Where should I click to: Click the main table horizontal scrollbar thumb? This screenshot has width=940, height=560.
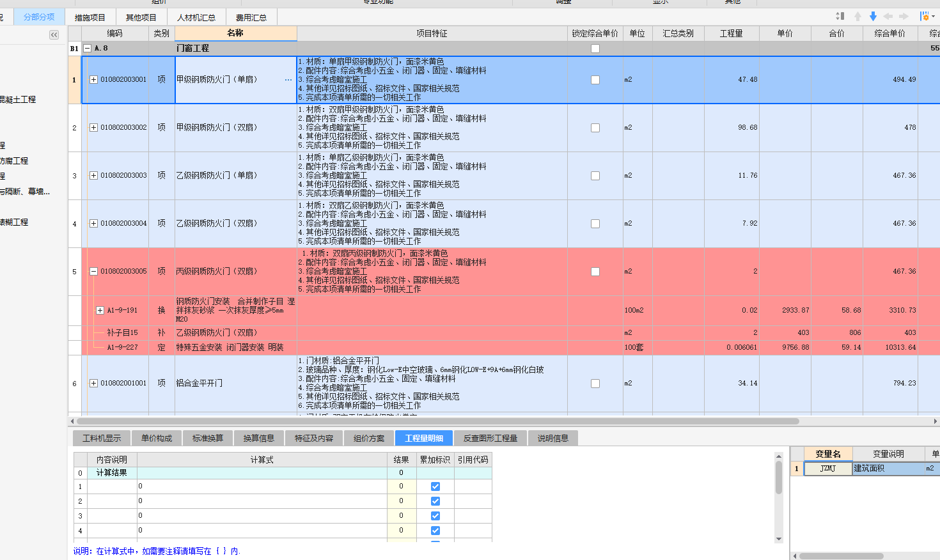point(438,421)
